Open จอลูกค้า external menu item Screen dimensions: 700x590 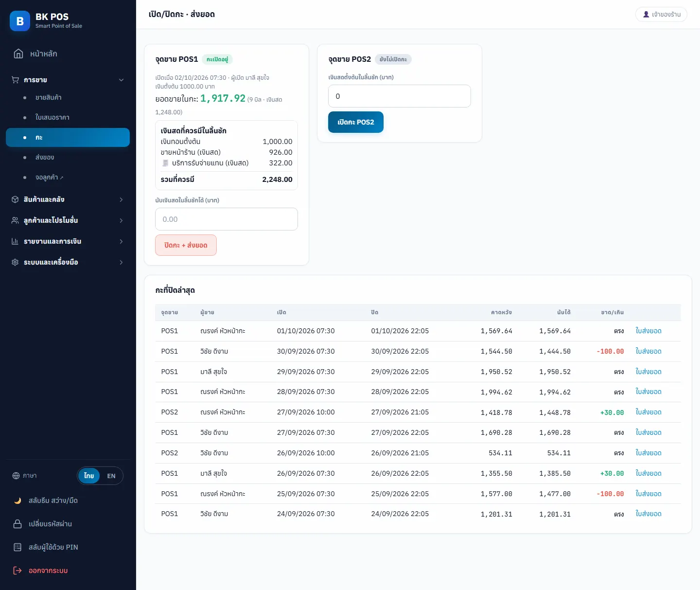(68, 177)
